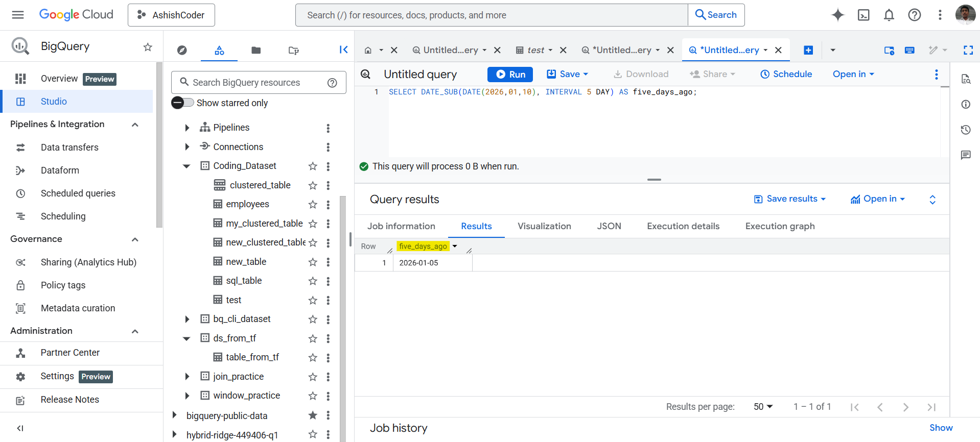Click Save results button

click(x=790, y=199)
